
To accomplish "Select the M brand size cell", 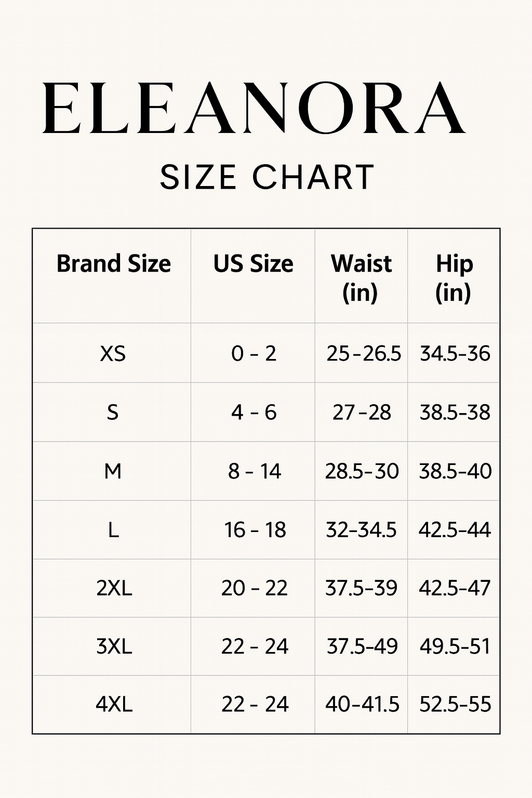I will point(113,471).
